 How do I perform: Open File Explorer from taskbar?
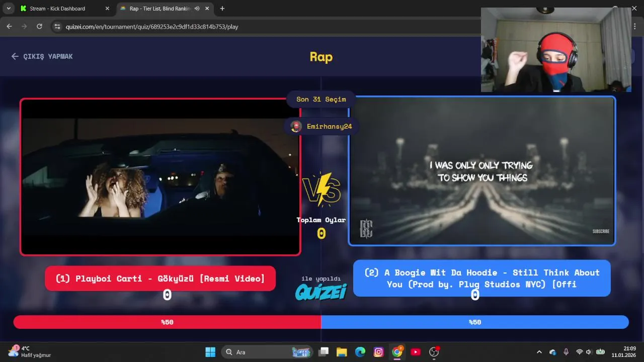click(342, 352)
